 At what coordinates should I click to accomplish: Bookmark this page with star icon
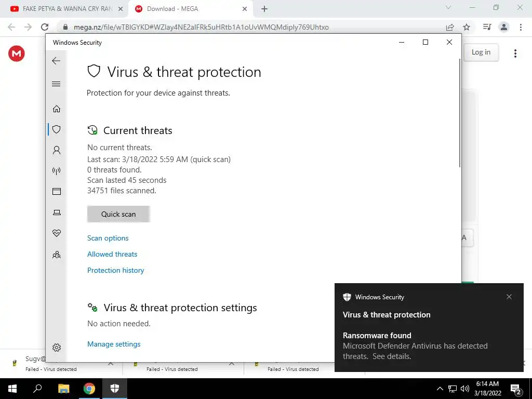point(467,27)
